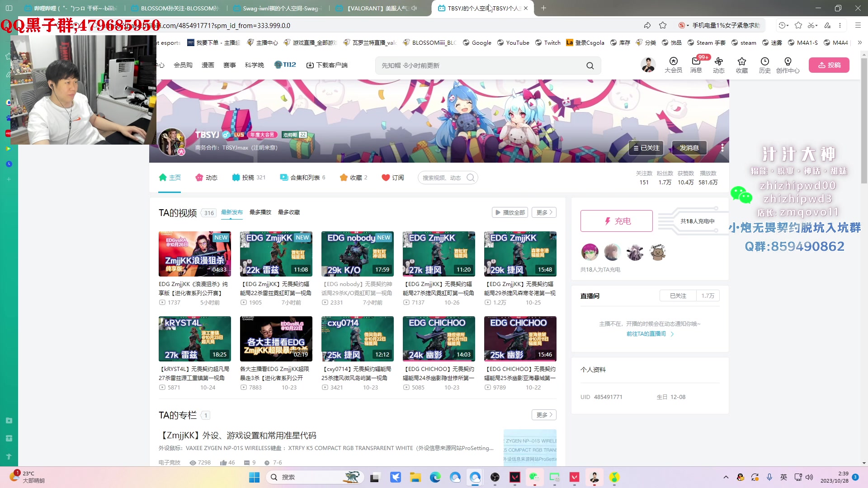The width and height of the screenshot is (868, 488).
Task: Bookmark page with the address bar star
Action: pos(663,25)
